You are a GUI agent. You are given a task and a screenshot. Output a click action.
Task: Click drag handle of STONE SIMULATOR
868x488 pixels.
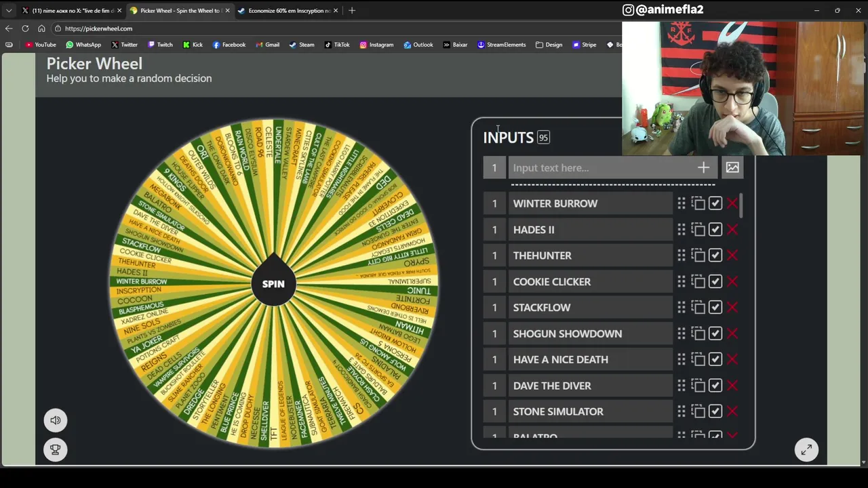coord(682,411)
